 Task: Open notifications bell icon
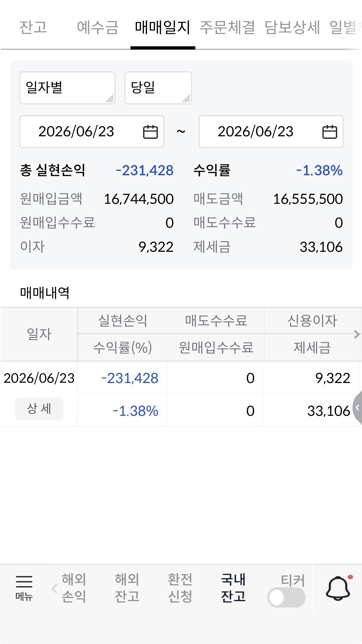point(338,588)
